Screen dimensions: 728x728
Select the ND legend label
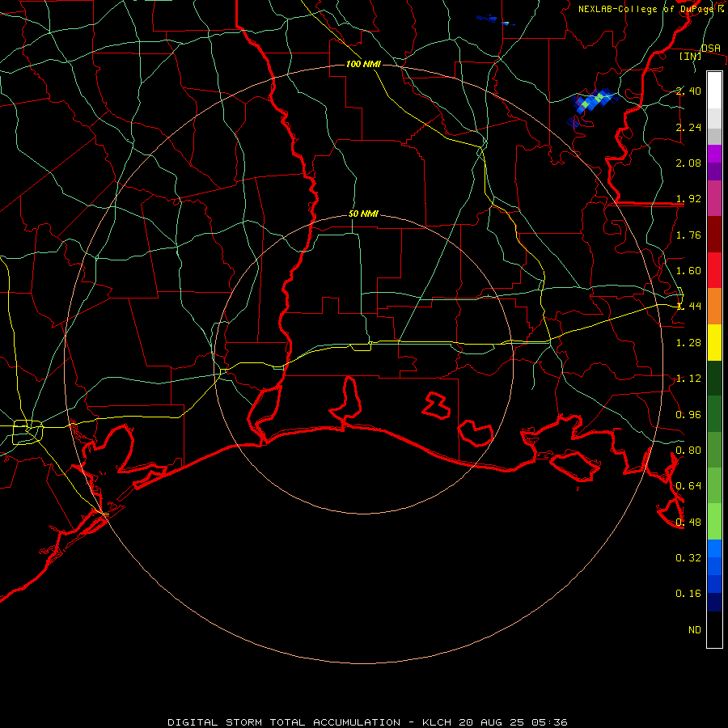click(x=695, y=630)
